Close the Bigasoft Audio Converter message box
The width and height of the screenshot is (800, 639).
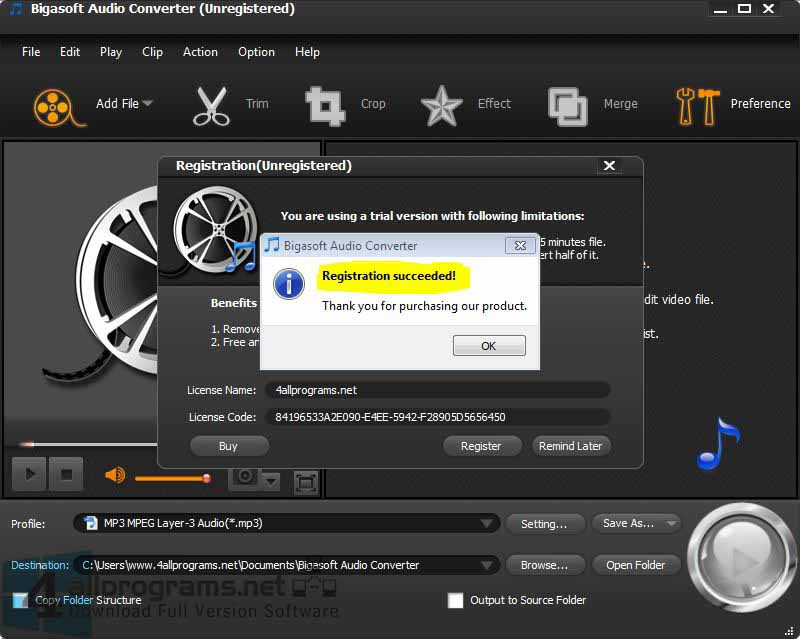coord(520,245)
